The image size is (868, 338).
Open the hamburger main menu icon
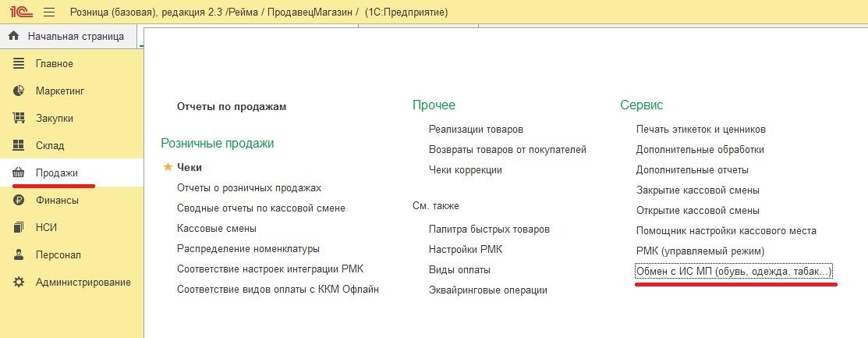[49, 12]
